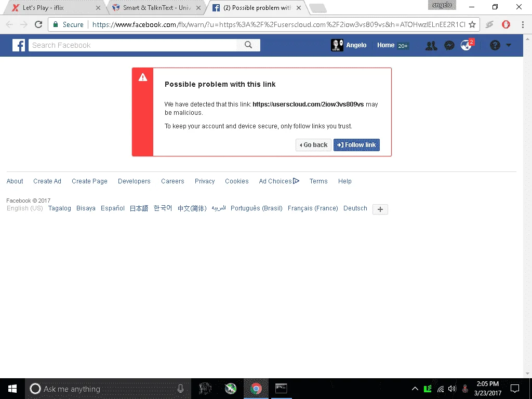532x399 pixels.
Task: Open a new tab button
Action: coord(318,8)
